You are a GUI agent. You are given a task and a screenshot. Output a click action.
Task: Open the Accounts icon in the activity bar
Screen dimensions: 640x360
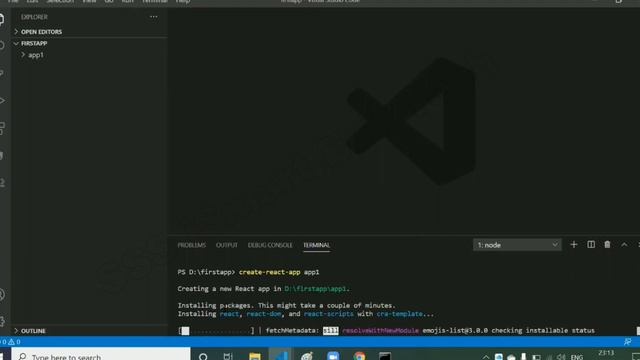point(2,294)
